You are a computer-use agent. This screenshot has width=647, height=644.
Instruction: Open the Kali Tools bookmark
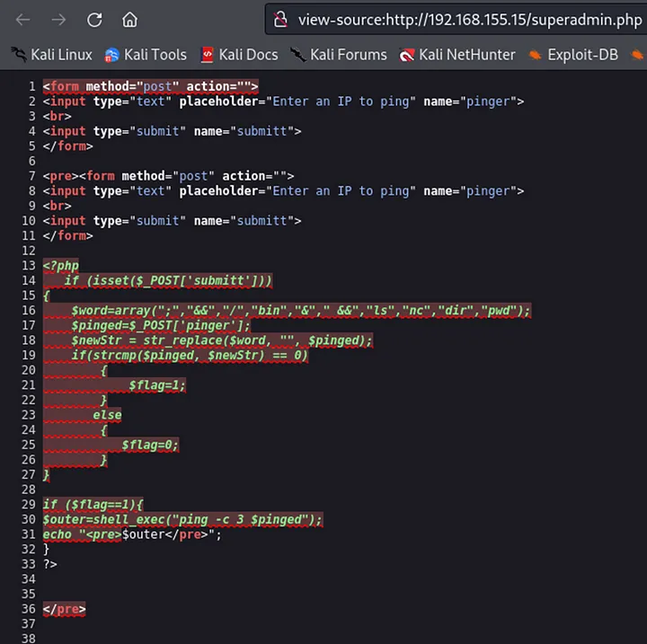146,55
